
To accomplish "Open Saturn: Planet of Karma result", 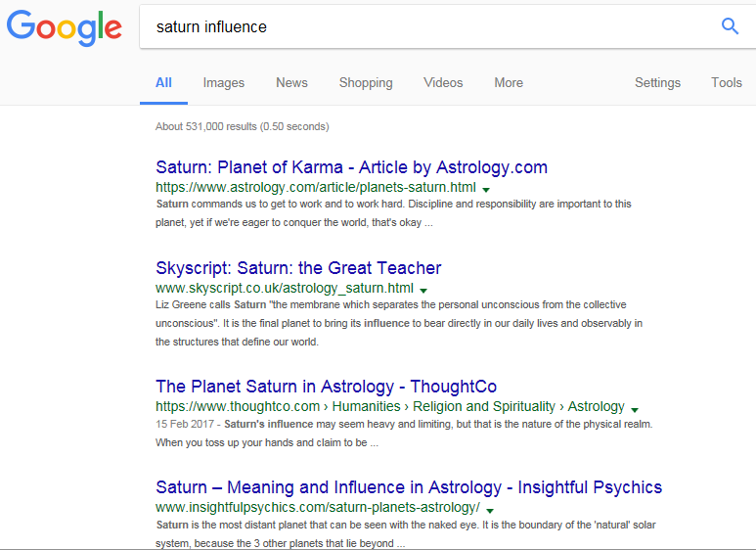I will tap(351, 167).
